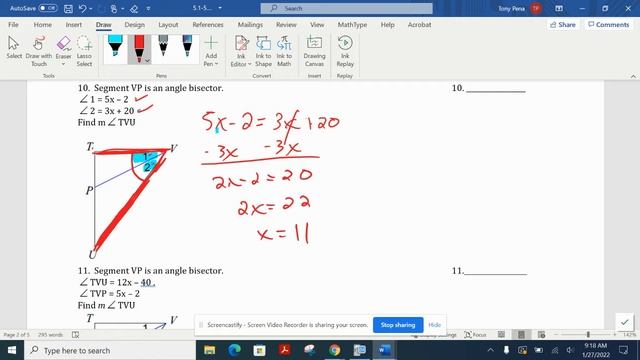The image size is (640, 360).
Task: Open the File tab
Action: [x=13, y=24]
